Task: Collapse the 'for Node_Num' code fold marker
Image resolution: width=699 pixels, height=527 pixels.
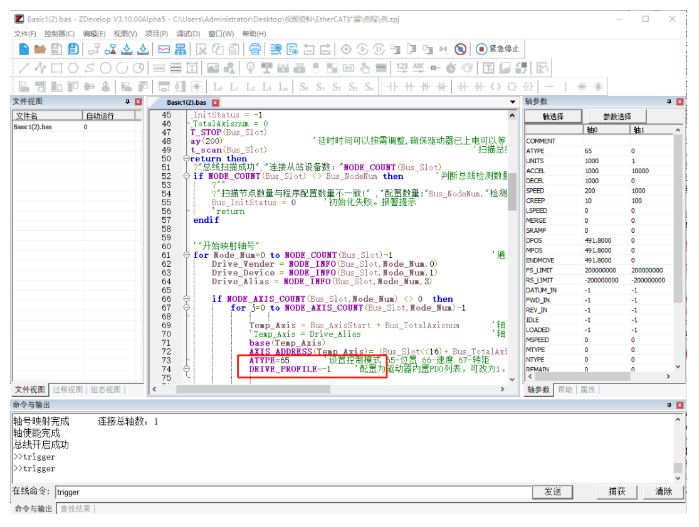Action: (x=186, y=255)
